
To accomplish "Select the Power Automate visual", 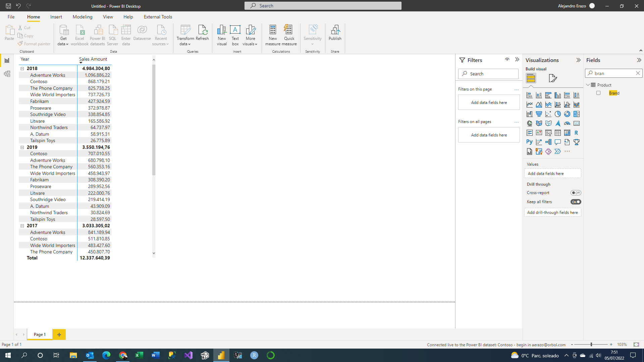I will click(557, 152).
